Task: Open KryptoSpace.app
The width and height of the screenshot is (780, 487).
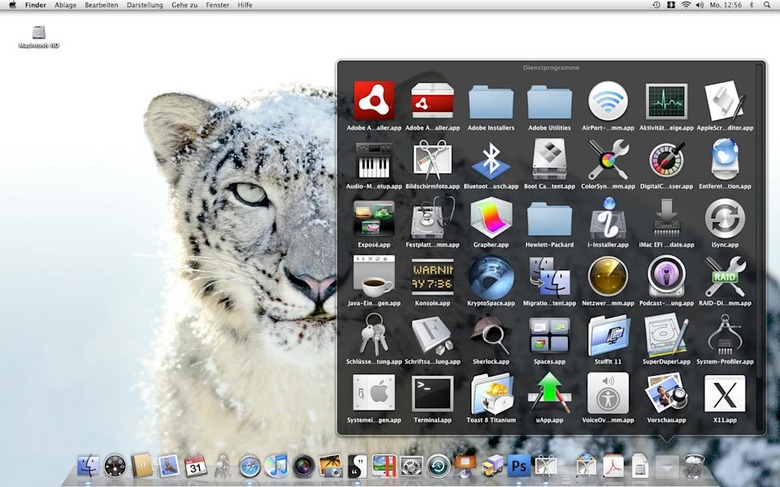Action: (x=491, y=277)
